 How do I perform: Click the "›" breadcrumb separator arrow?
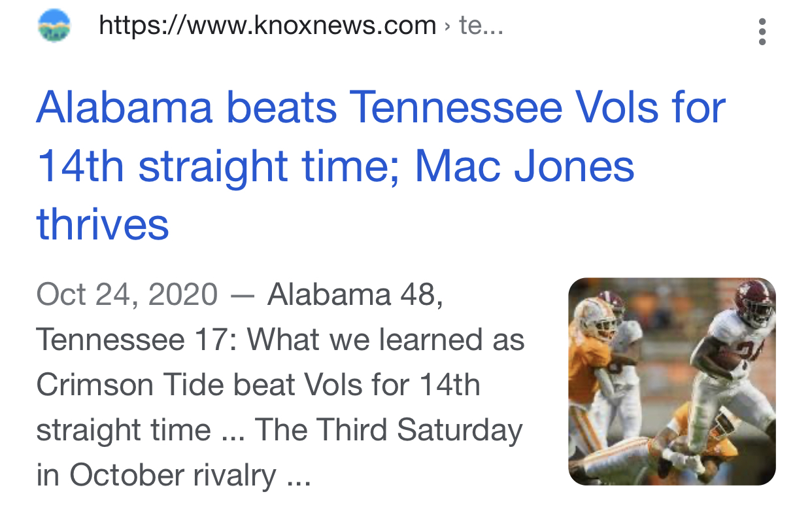[447, 27]
